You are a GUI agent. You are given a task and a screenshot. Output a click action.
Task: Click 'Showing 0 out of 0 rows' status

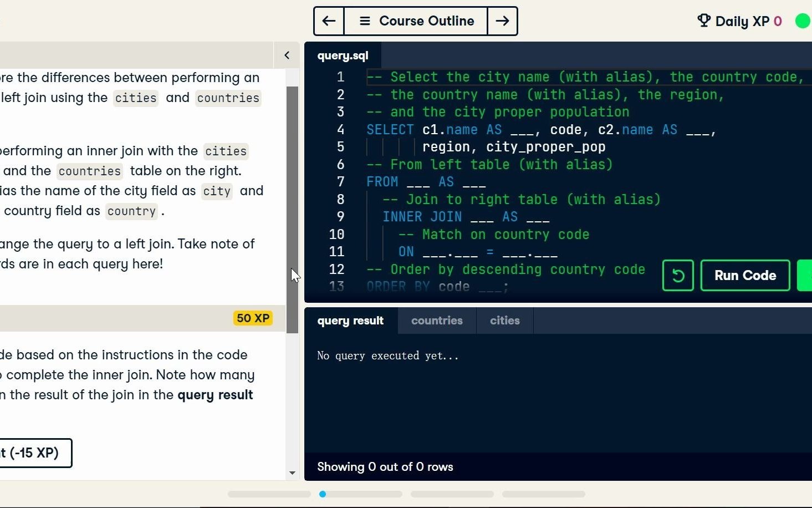click(x=385, y=467)
